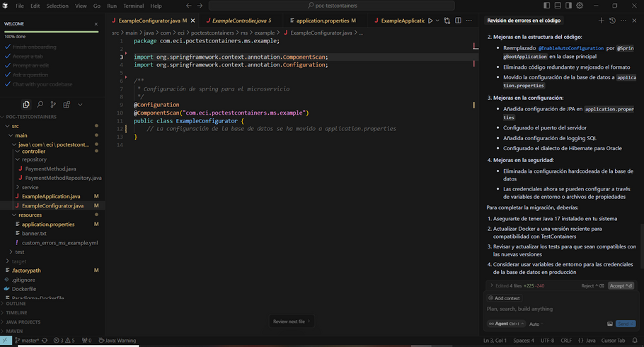Focus 'Plan, search, build anything' input
644x347 pixels.
click(x=561, y=309)
